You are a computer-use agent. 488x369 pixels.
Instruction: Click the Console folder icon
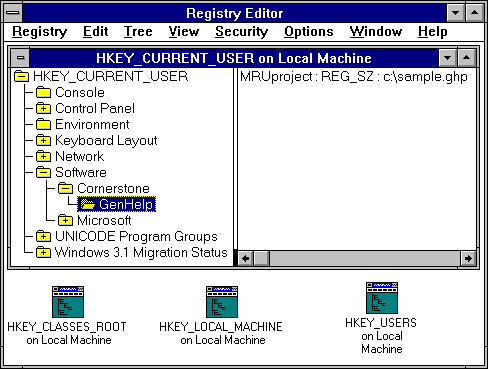43,92
